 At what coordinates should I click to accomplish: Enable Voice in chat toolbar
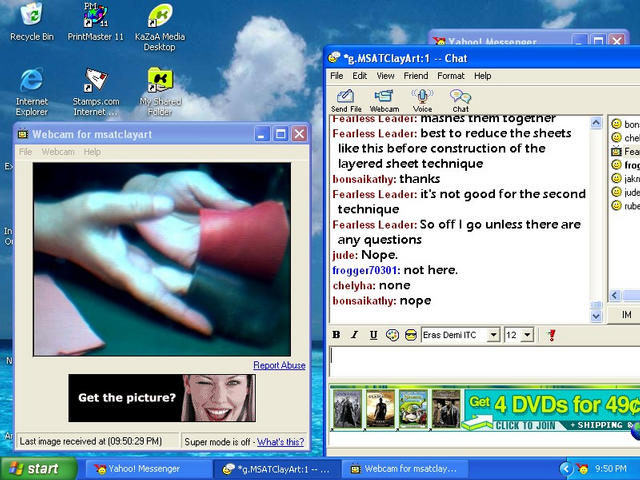pyautogui.click(x=422, y=100)
